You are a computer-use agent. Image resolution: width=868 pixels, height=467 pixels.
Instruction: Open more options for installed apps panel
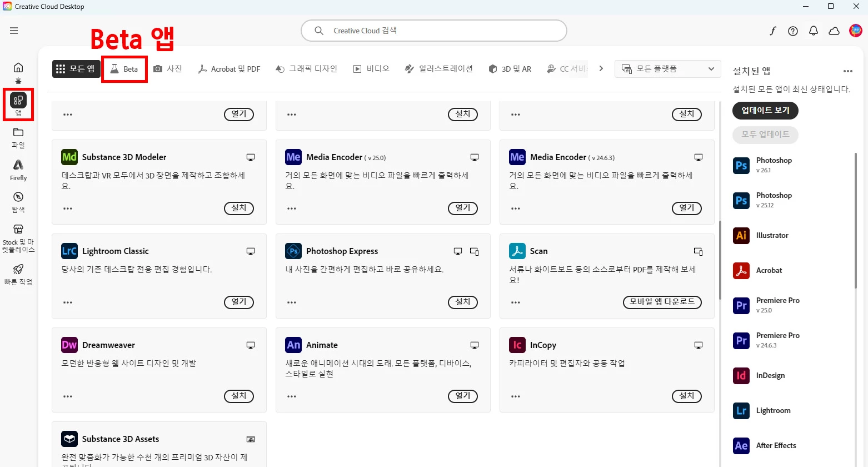coord(847,71)
